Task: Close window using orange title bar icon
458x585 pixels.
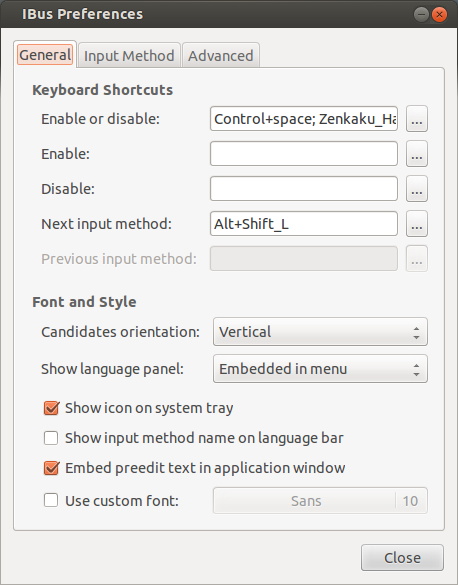Action: [x=439, y=15]
